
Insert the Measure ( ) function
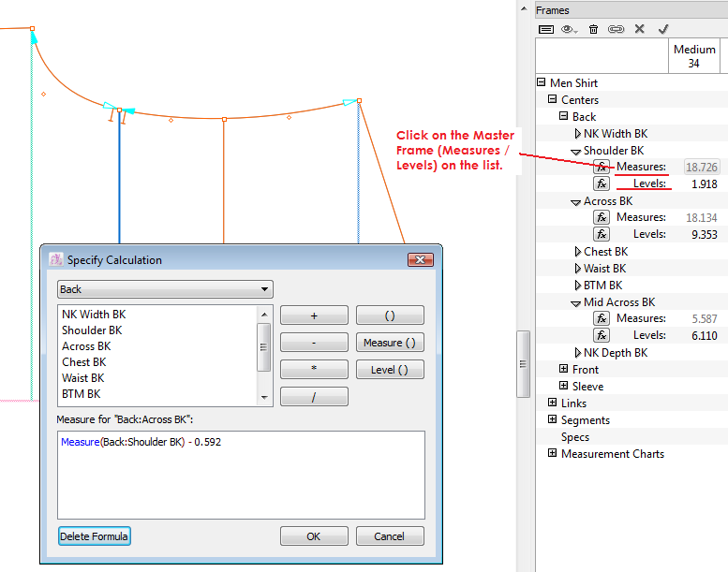(x=390, y=343)
